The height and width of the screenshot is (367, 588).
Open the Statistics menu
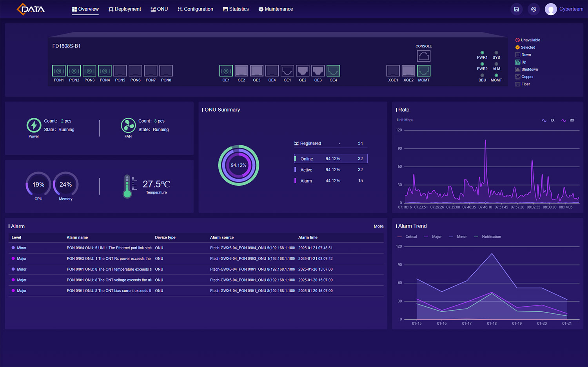236,9
